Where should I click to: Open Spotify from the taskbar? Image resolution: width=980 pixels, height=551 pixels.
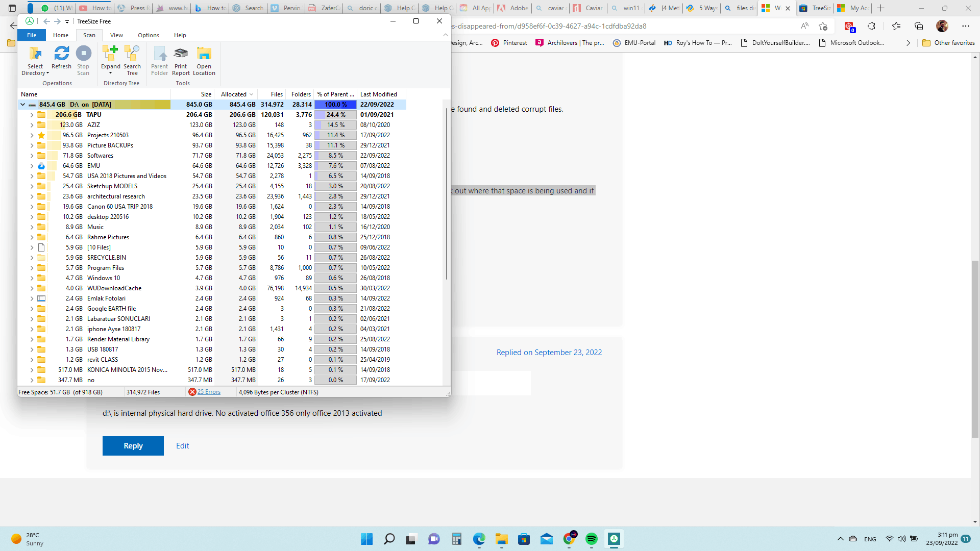pyautogui.click(x=592, y=539)
